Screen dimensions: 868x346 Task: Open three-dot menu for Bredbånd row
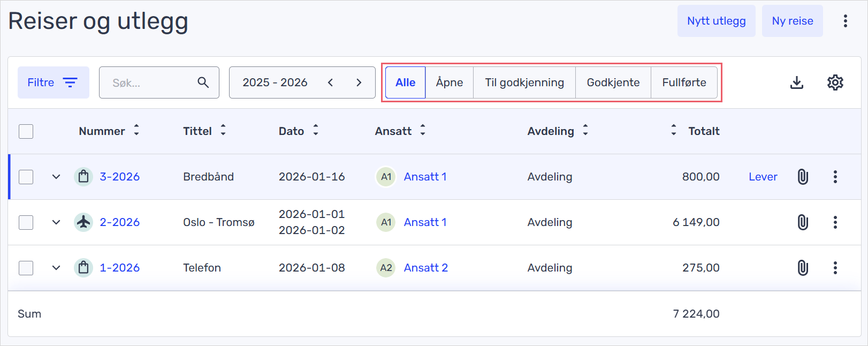pos(835,177)
